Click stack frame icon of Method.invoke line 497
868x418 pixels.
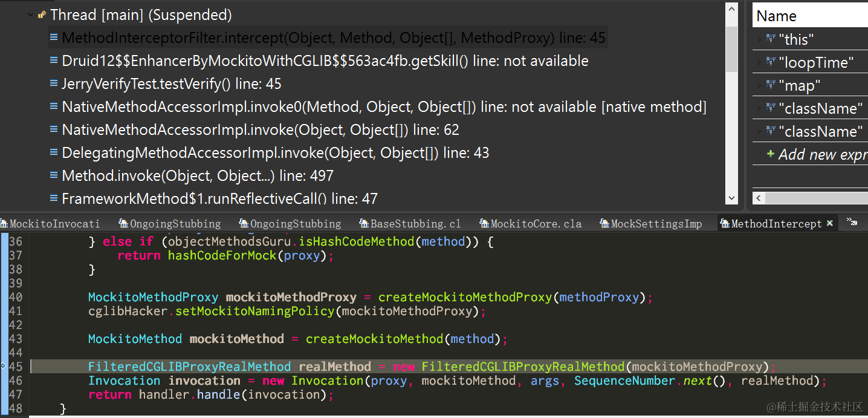point(54,176)
